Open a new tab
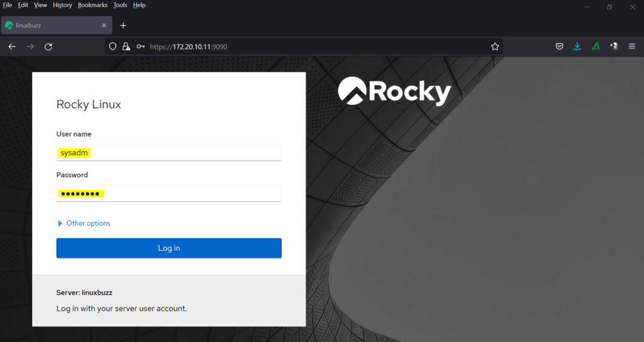The width and height of the screenshot is (644, 342). pyautogui.click(x=123, y=25)
